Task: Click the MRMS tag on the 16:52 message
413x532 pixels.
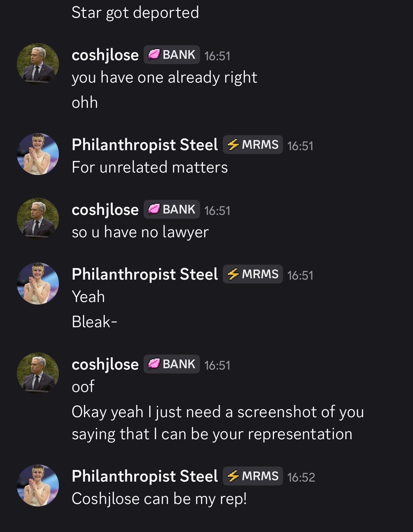Action: (253, 476)
